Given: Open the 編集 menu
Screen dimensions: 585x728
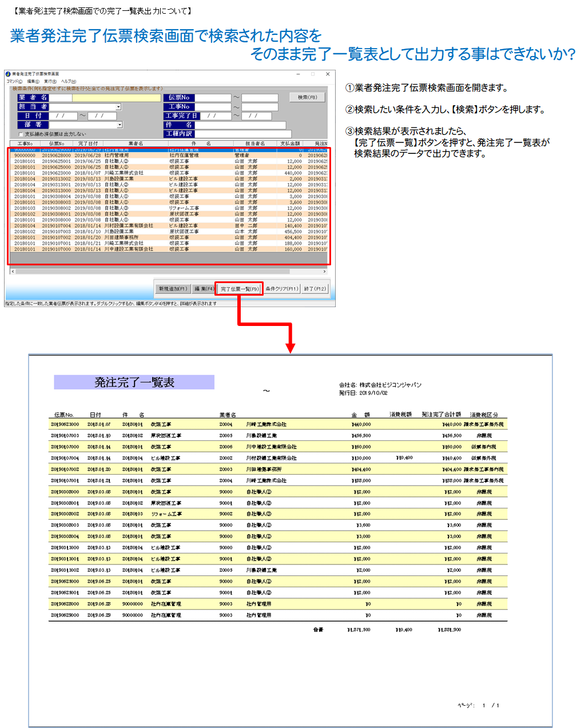Looking at the screenshot, I should tap(33, 81).
